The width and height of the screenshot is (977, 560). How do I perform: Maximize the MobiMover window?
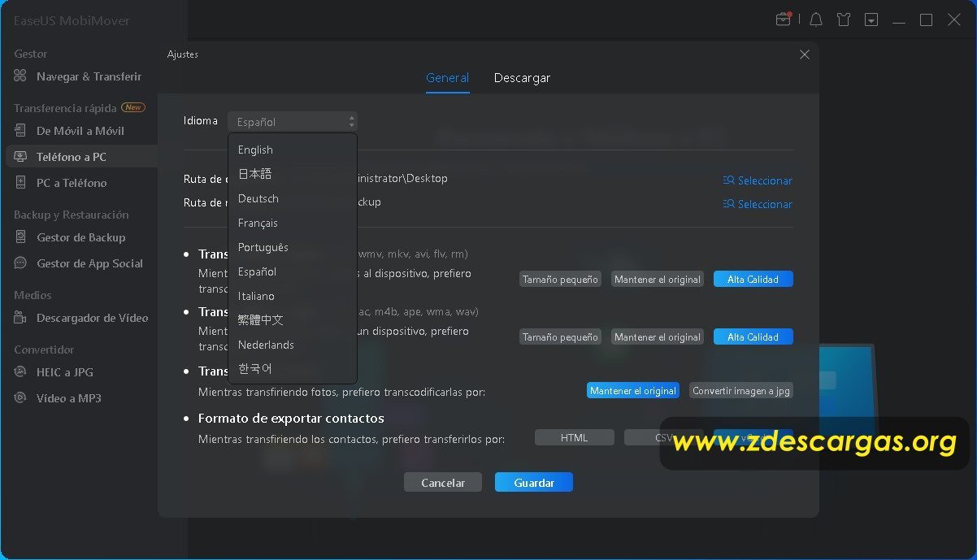(926, 20)
